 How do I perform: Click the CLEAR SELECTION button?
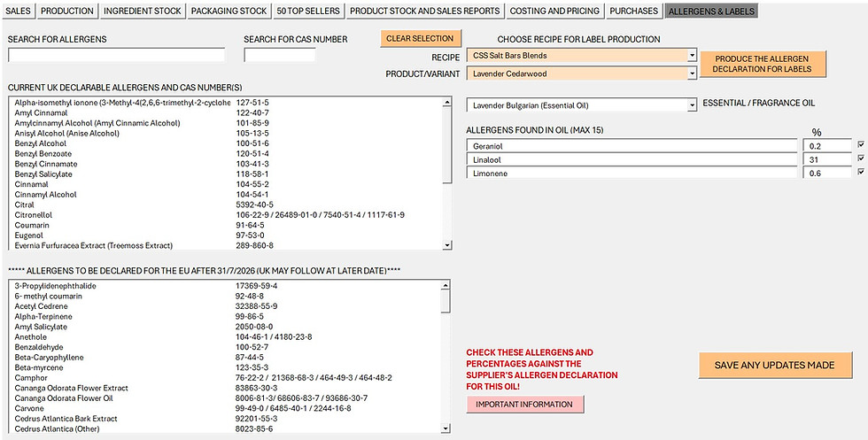point(420,38)
